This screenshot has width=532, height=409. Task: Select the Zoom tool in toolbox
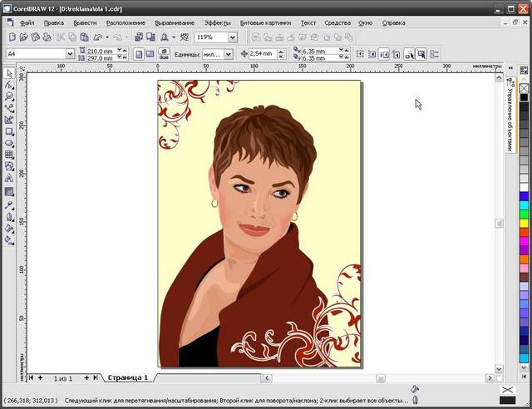(x=9, y=96)
